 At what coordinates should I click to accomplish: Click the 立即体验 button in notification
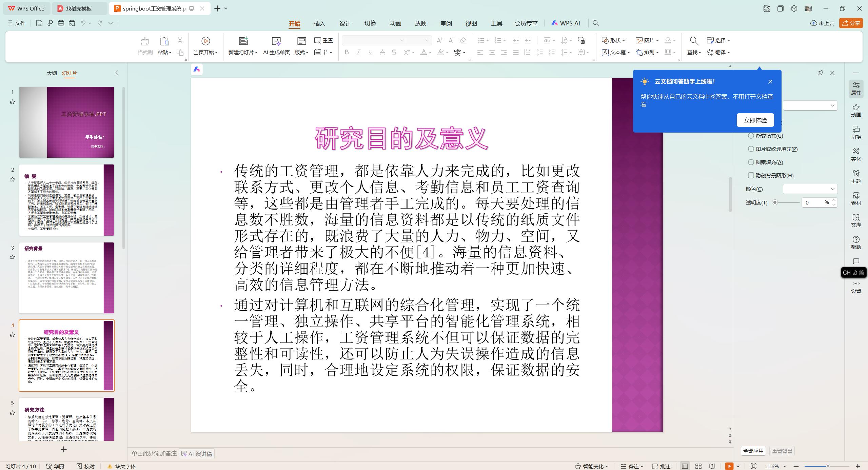point(755,120)
